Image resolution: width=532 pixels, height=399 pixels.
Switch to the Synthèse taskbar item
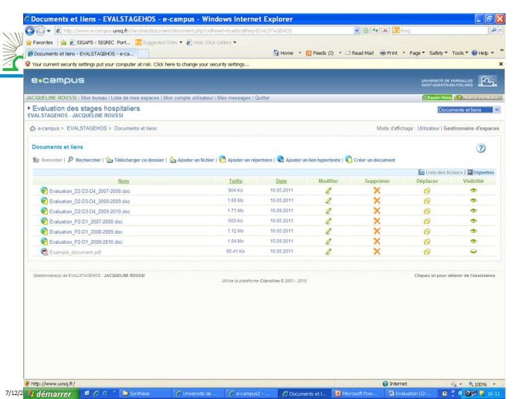pos(144,394)
